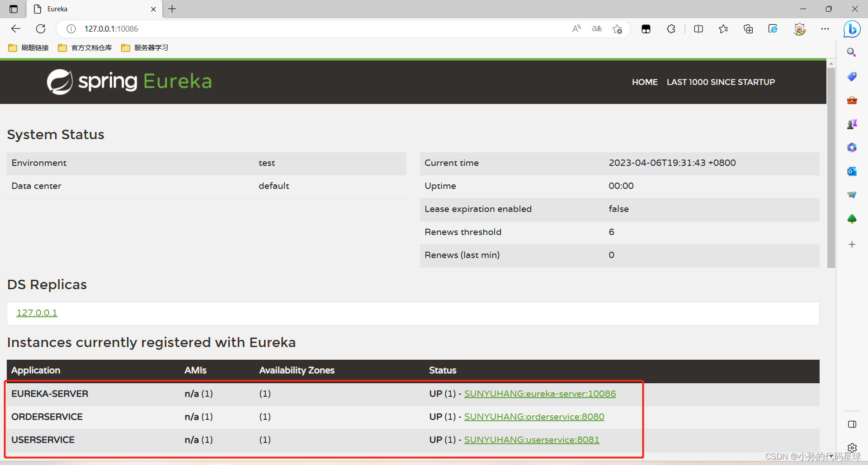868x465 pixels.
Task: Open the 刷题链接 bookmarks folder
Action: tap(28, 48)
